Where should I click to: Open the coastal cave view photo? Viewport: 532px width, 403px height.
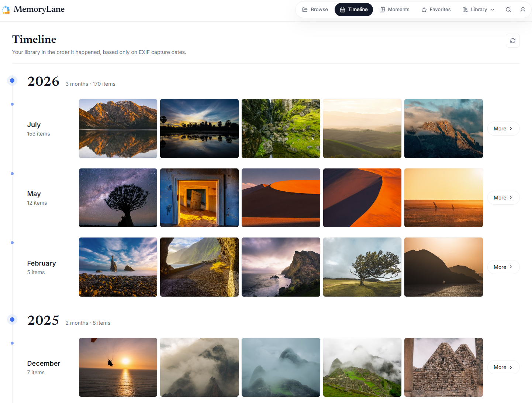(x=199, y=267)
